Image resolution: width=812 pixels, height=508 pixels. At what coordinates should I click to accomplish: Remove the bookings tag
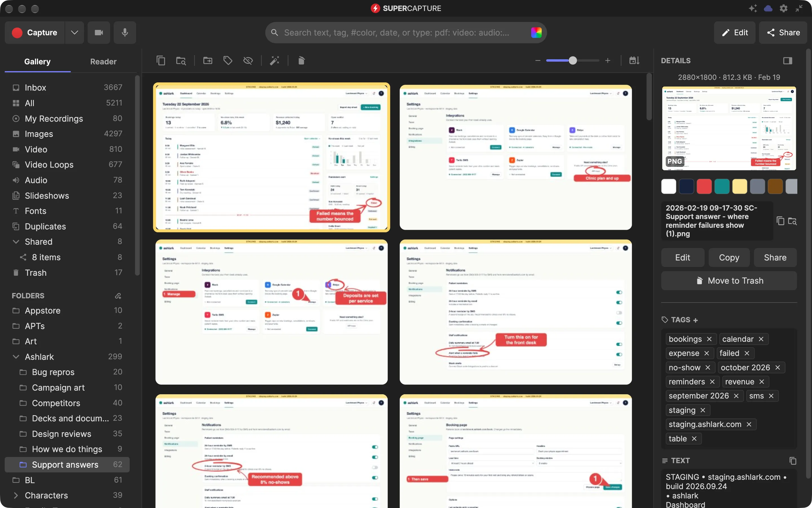(709, 339)
